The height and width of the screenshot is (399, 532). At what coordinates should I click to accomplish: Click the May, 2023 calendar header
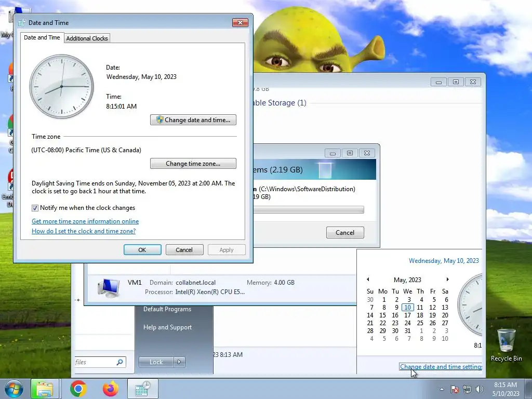click(x=407, y=280)
